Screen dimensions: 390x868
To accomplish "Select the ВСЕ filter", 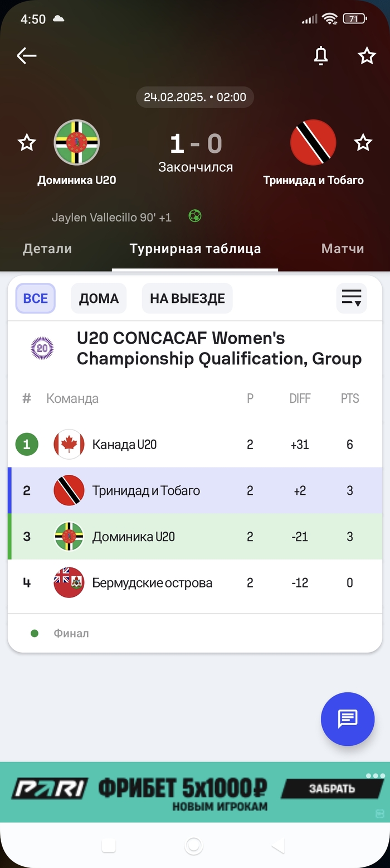I will coord(35,298).
